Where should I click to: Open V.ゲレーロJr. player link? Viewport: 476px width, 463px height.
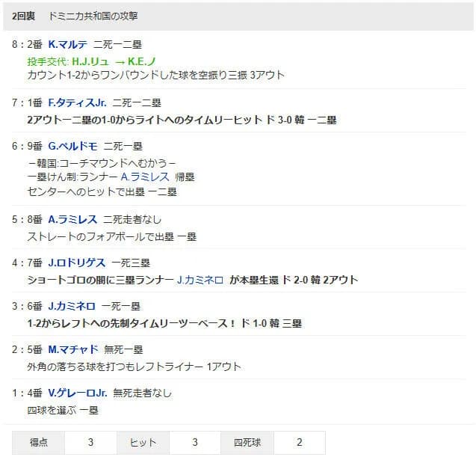coord(78,393)
